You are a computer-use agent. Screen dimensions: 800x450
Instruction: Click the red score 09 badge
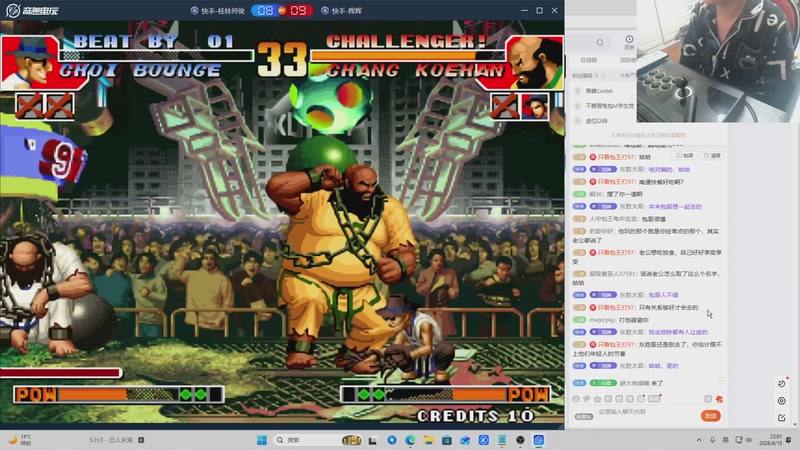(x=298, y=10)
